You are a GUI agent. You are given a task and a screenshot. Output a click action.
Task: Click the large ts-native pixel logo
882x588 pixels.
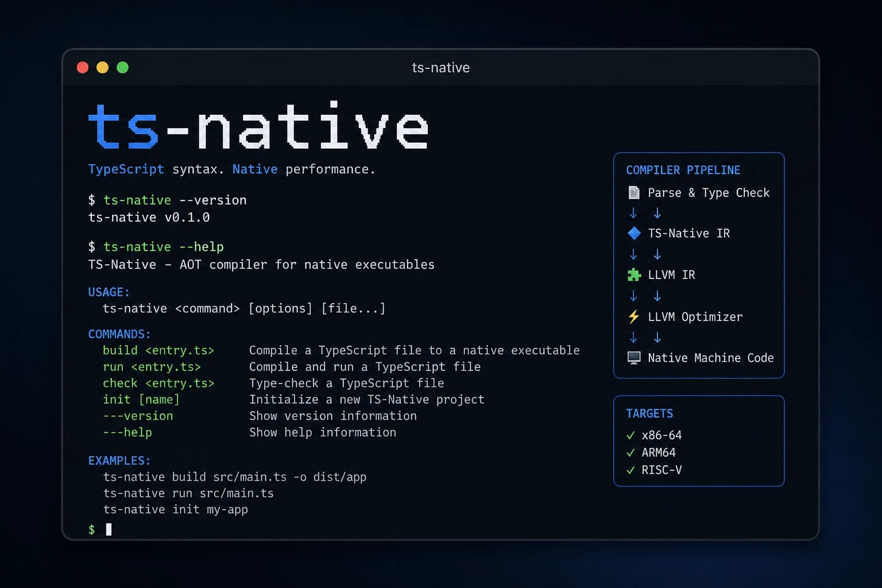click(258, 126)
